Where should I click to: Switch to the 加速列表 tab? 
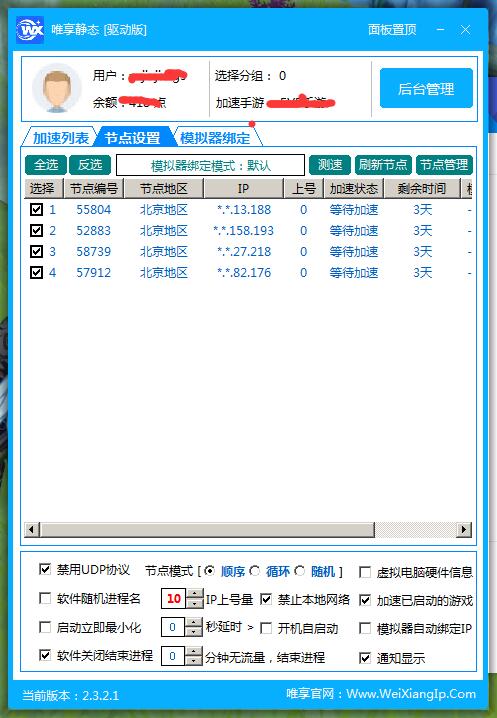[60, 137]
